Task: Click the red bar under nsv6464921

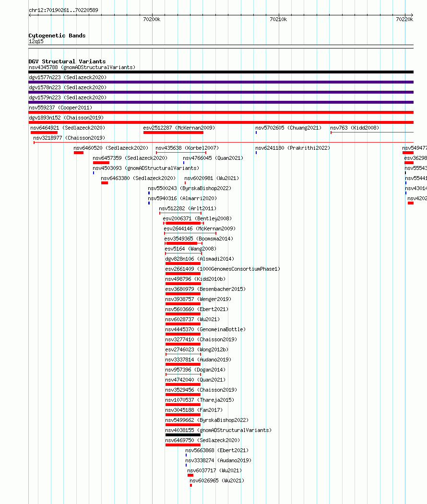Action: (x=44, y=132)
